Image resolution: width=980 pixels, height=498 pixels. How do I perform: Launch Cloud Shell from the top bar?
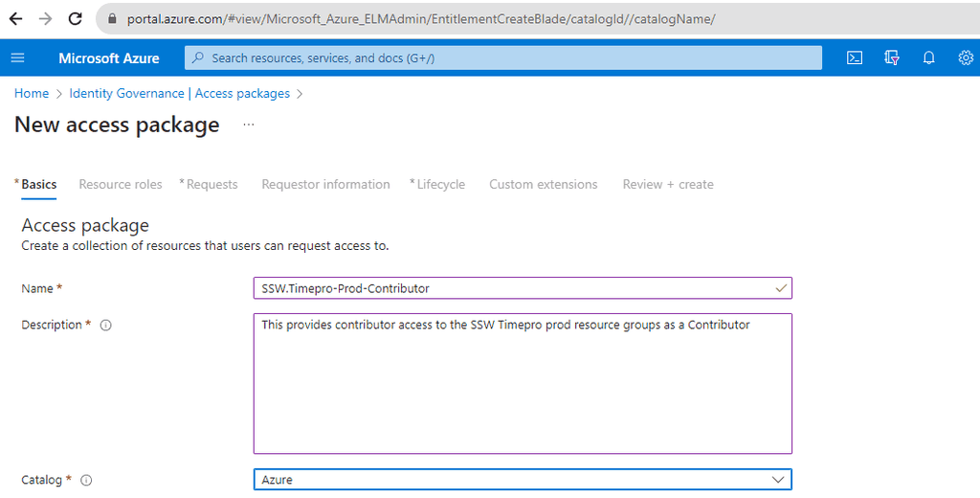click(855, 58)
